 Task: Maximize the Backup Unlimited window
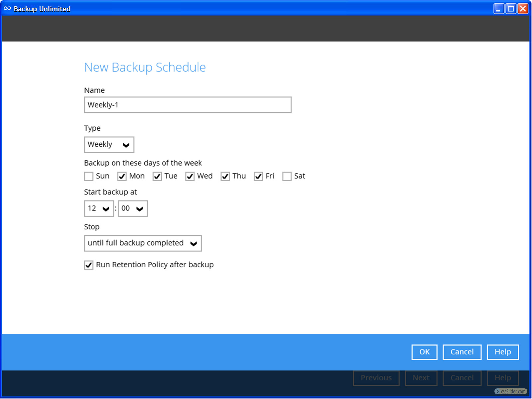pos(511,9)
